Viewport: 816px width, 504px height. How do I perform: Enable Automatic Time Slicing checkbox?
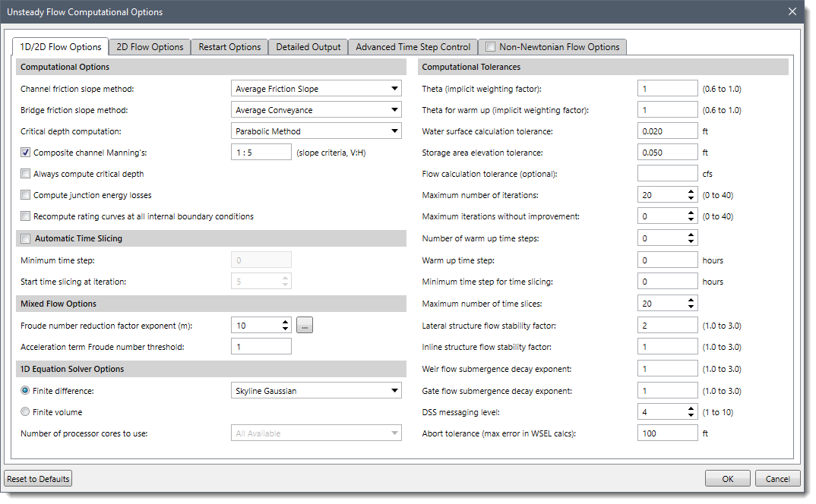[x=26, y=238]
